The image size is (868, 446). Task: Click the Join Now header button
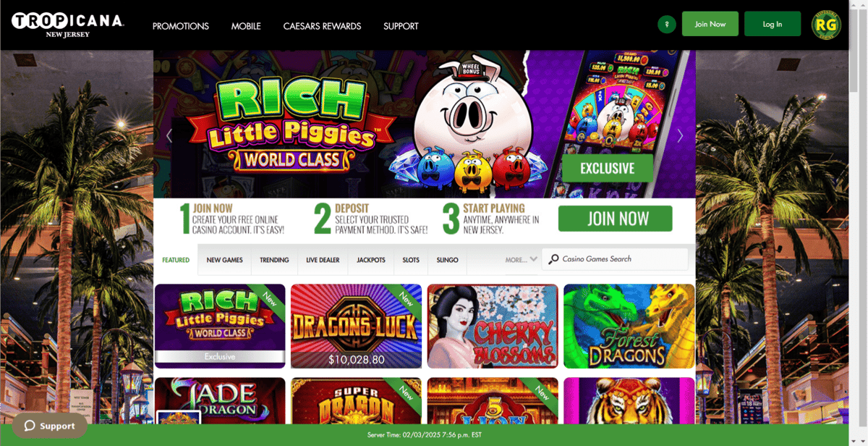tap(710, 24)
